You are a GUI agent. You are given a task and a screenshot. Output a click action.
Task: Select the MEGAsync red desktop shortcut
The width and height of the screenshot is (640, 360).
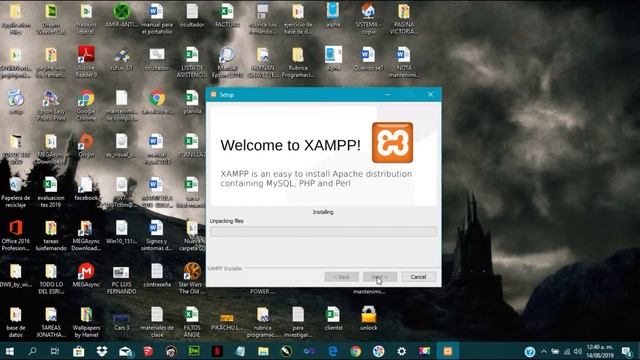click(x=86, y=275)
